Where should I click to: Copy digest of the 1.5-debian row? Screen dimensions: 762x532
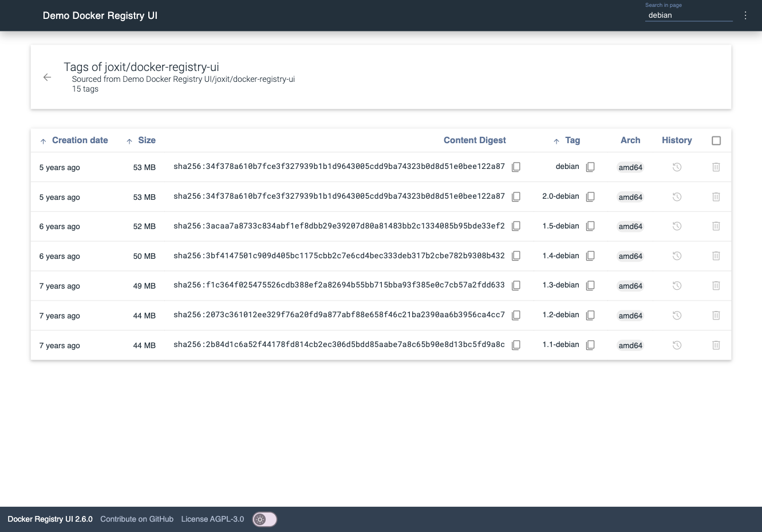pos(516,226)
